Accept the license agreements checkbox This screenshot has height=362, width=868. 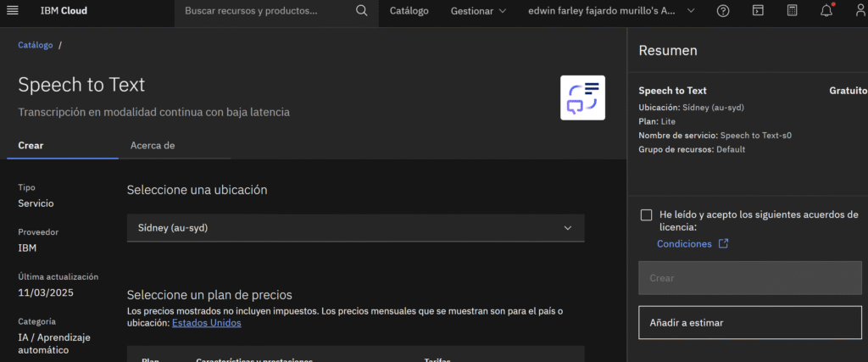(647, 215)
